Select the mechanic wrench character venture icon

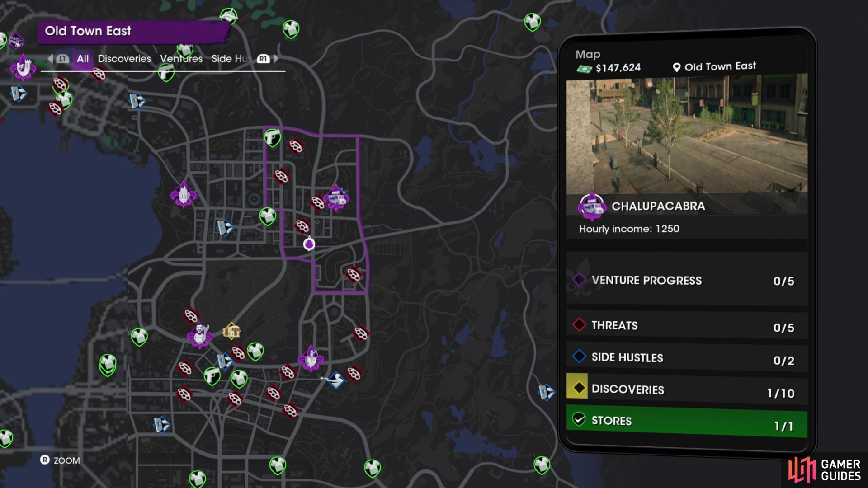click(199, 335)
